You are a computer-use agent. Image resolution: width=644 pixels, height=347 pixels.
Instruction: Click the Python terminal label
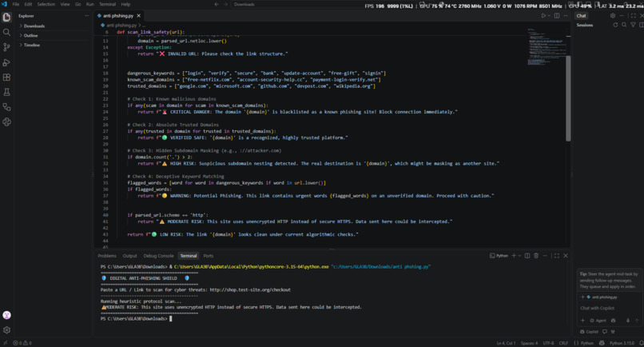tap(499, 256)
